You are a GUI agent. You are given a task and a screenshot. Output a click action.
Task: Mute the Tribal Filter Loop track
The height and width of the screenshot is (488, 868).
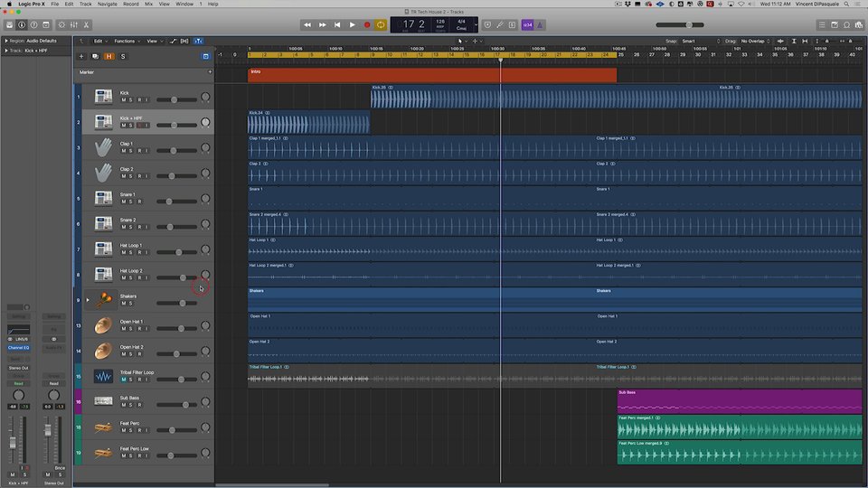tap(124, 380)
